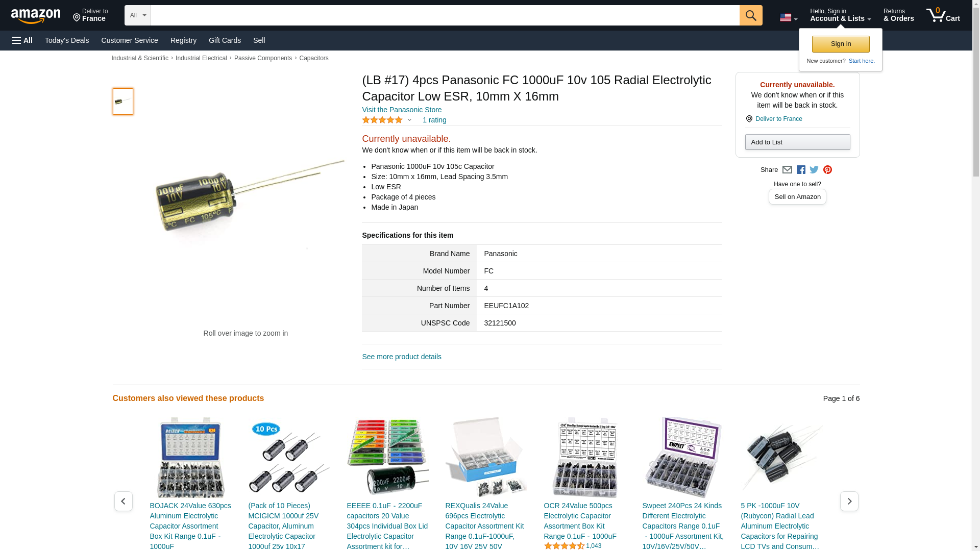Viewport: 980px width, 551px height.
Task: Open the shopping cart icon
Action: tap(943, 15)
